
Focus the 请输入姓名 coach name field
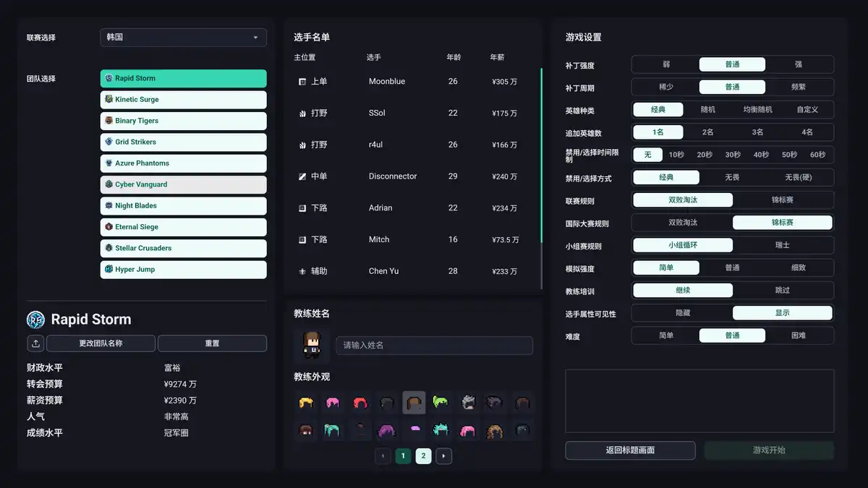point(434,346)
